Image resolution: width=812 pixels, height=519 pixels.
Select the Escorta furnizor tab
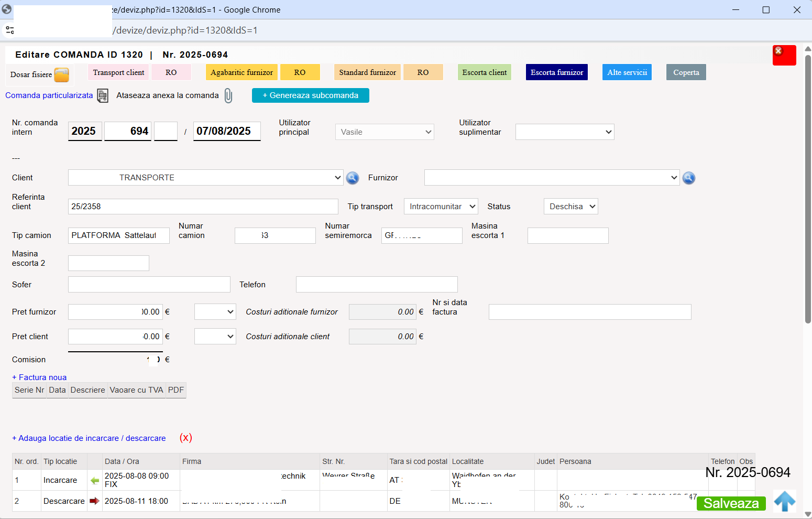coord(557,72)
